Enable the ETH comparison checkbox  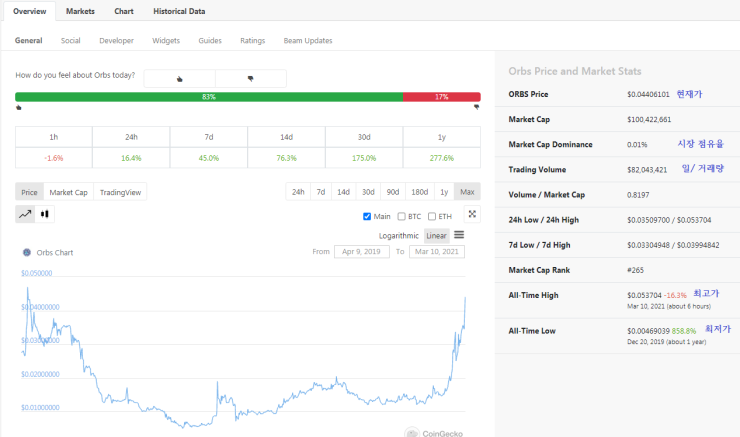pos(431,216)
